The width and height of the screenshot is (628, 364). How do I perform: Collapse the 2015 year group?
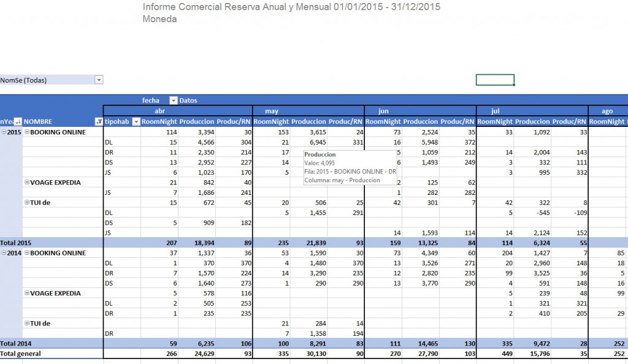pos(4,132)
